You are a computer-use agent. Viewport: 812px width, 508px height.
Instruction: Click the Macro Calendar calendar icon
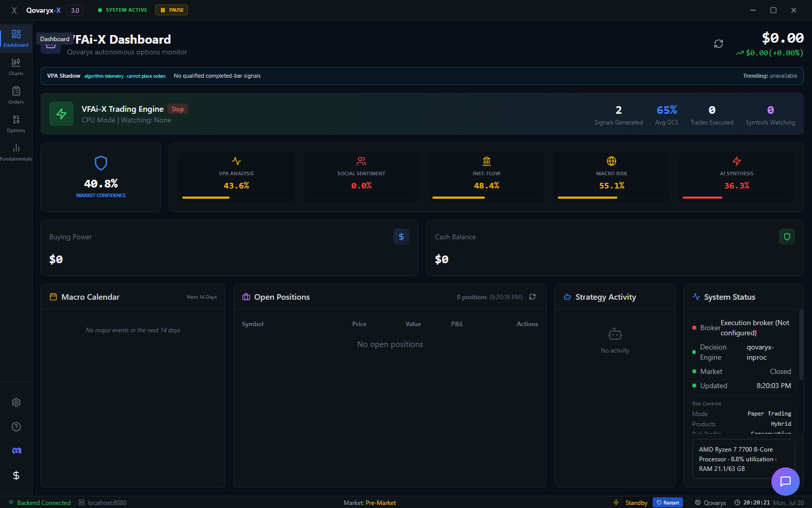[53, 297]
